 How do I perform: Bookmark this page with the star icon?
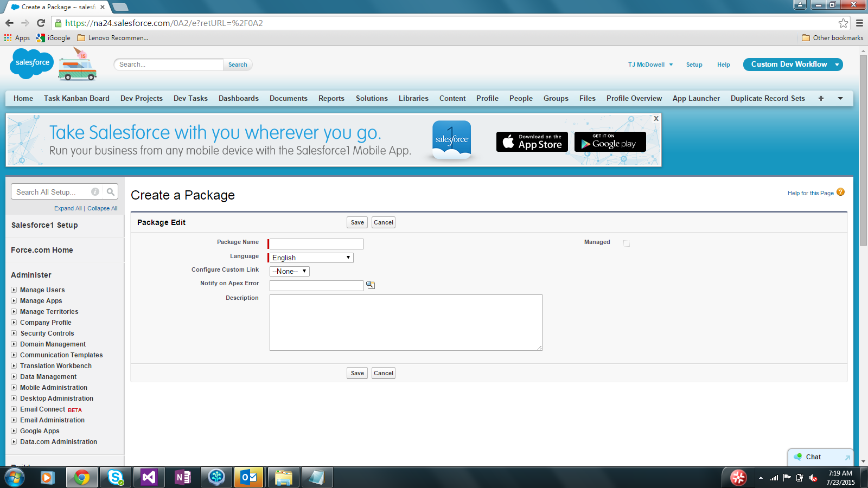tap(843, 23)
